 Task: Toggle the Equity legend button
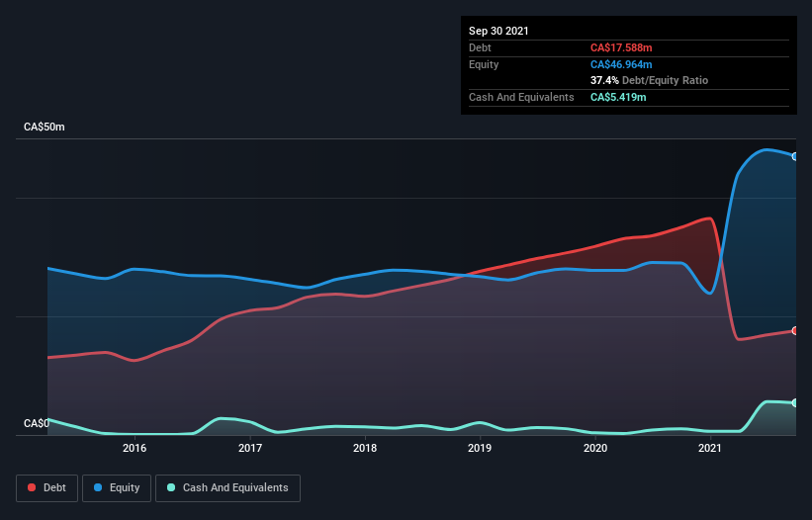click(x=117, y=488)
